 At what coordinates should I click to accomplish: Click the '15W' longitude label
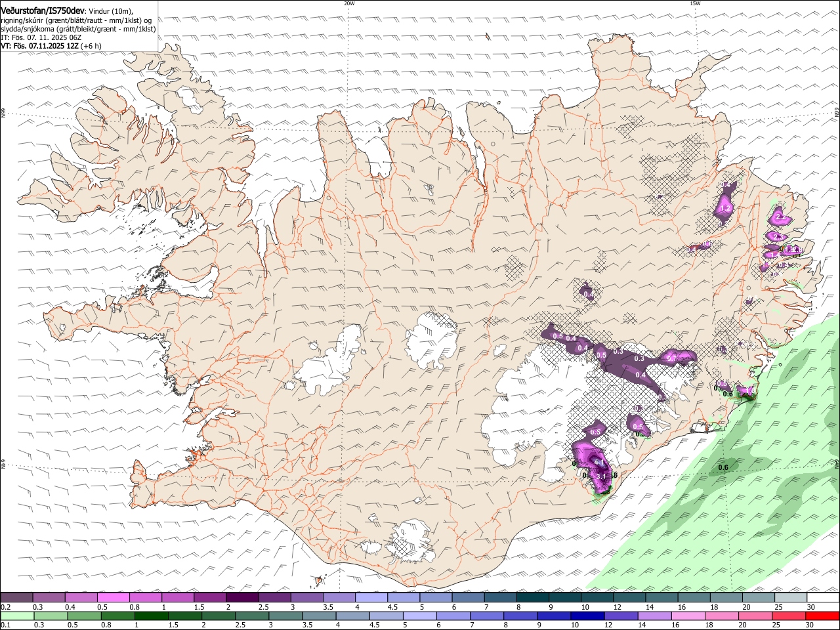(695, 3)
